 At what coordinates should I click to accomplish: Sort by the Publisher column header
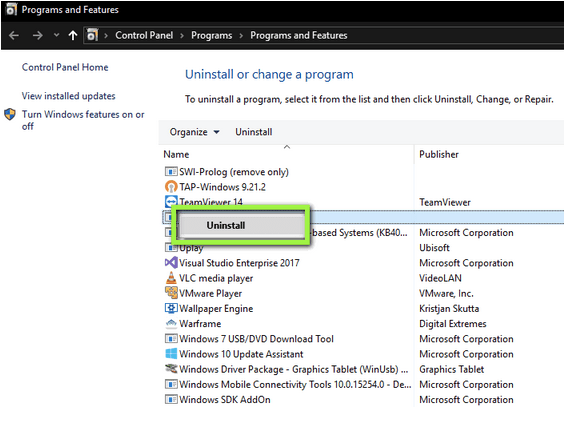(x=439, y=154)
